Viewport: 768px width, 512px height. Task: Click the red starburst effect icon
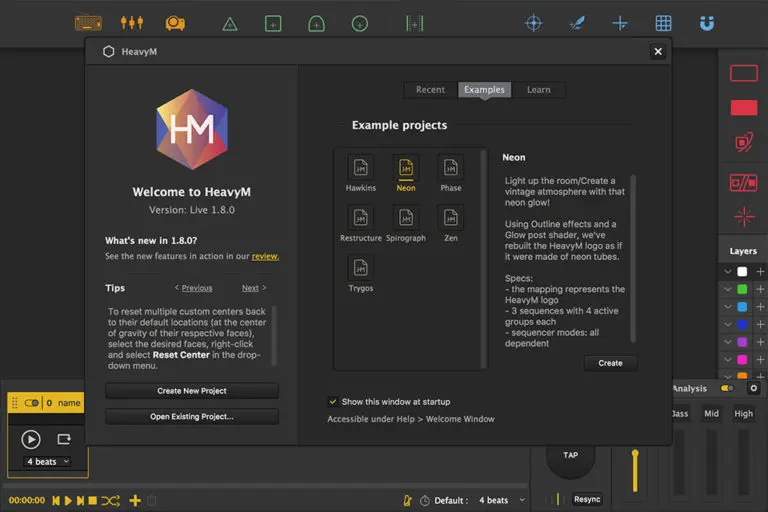tap(744, 217)
